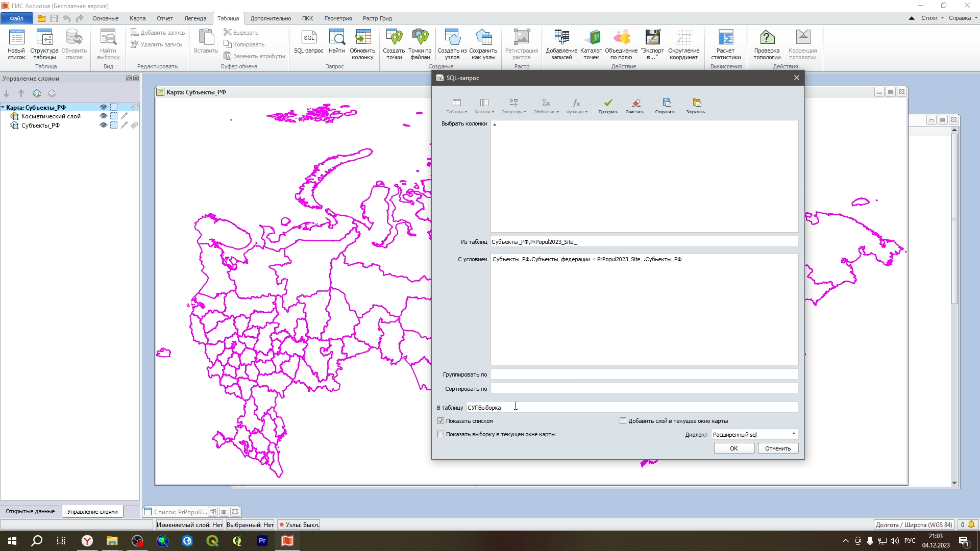The width and height of the screenshot is (980, 551).
Task: Expand the Таблицы dropdown in SQL dialog
Action: click(456, 106)
